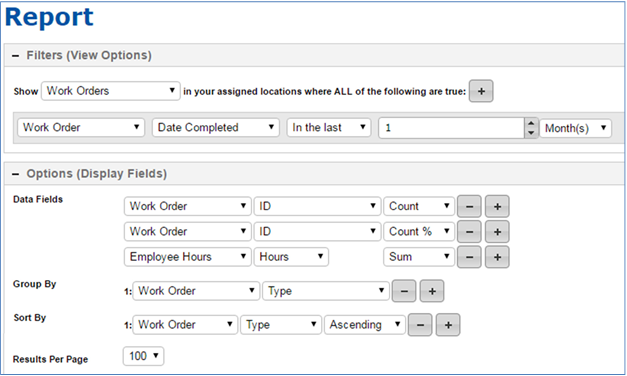Remove the Sort By row

pos(420,325)
